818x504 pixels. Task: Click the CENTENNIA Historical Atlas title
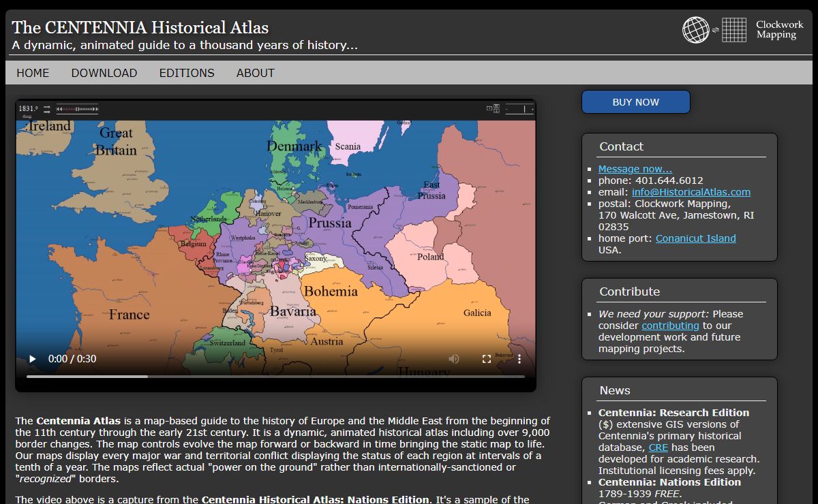tap(140, 28)
